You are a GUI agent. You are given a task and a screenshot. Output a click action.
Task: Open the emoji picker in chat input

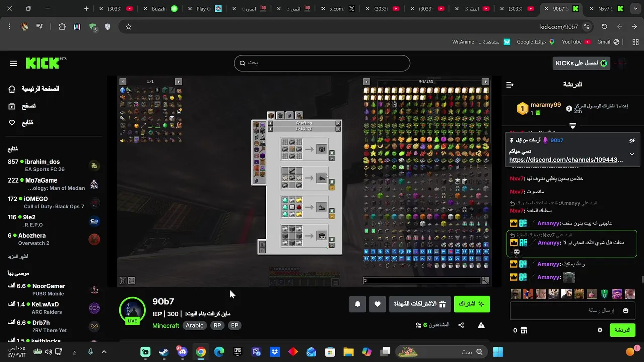point(626,311)
